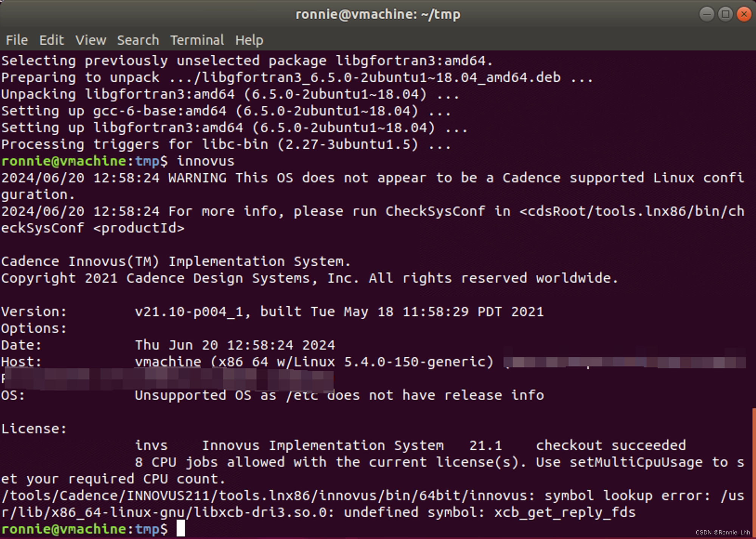Image resolution: width=756 pixels, height=539 pixels.
Task: Click 'Setting up gcc-6-base:amd64' line
Action: (226, 111)
